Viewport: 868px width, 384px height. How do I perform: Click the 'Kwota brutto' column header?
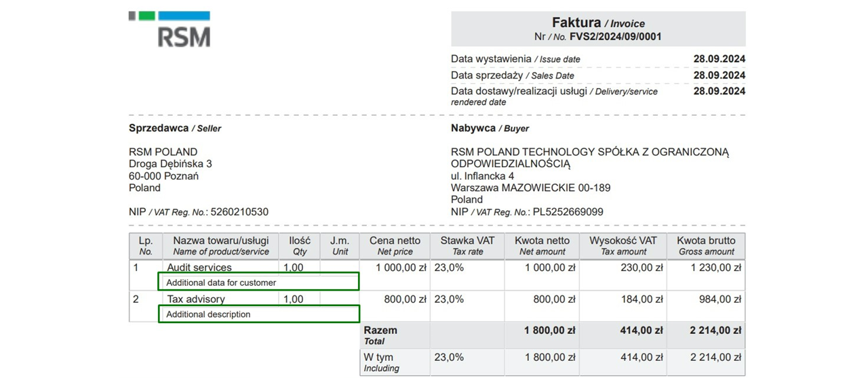[706, 246]
